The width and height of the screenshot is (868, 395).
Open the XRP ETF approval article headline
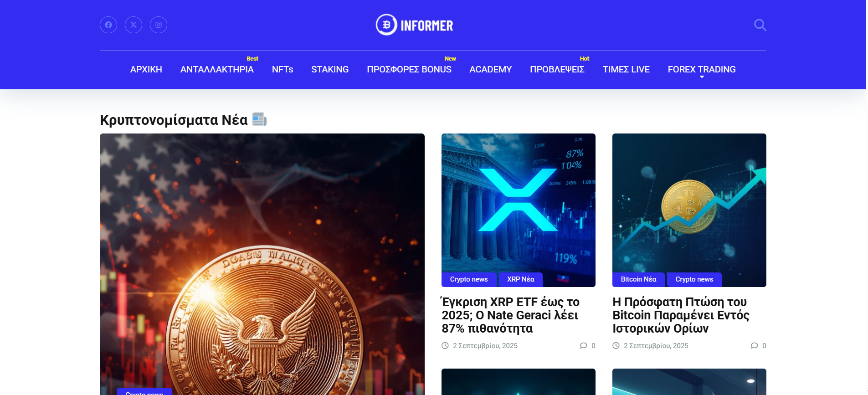click(510, 315)
